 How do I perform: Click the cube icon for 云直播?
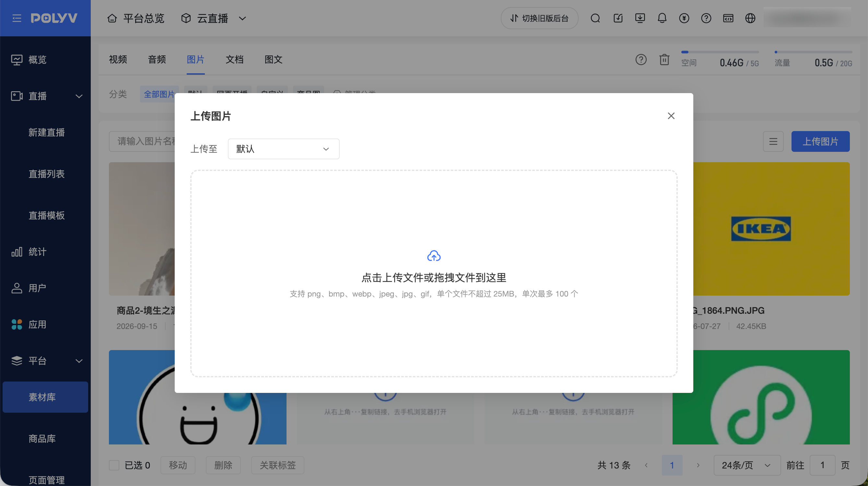tap(186, 18)
